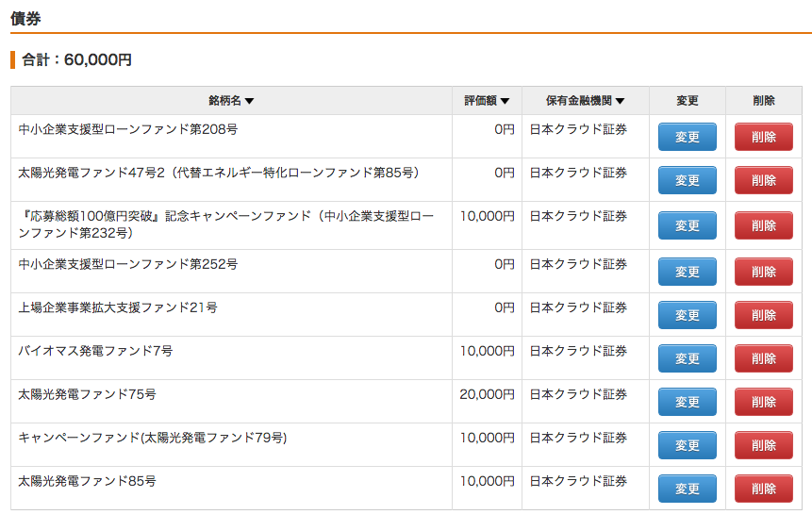Select 10,000円 value for 太陽光発電ファンド85号
812x531 pixels.
pos(488,481)
